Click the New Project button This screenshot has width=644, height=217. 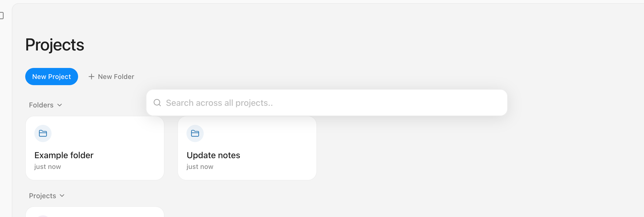52,77
